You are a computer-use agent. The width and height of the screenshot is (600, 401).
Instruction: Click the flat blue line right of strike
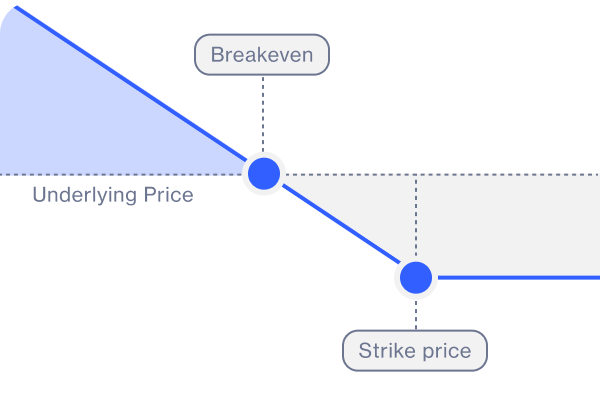pos(517,278)
